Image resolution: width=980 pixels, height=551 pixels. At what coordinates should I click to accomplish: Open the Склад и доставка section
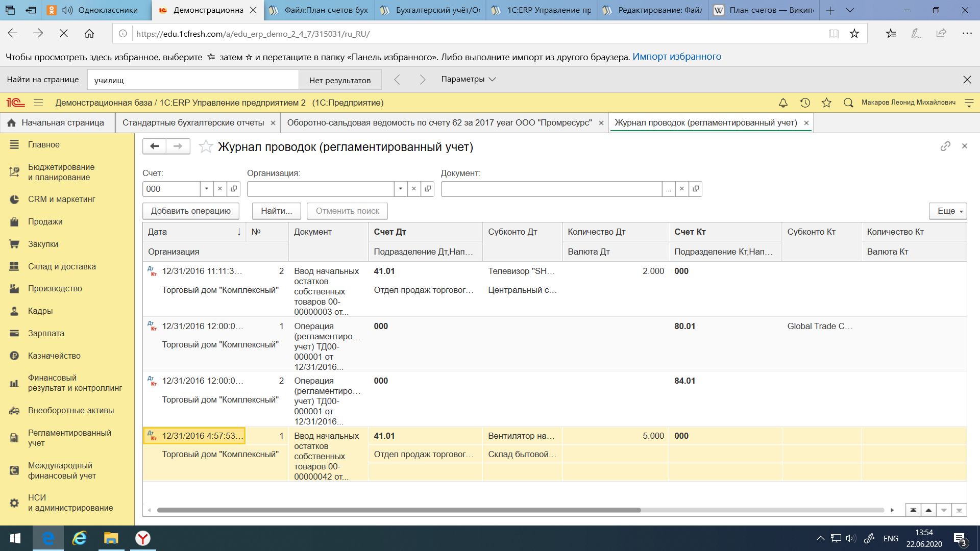67,266
